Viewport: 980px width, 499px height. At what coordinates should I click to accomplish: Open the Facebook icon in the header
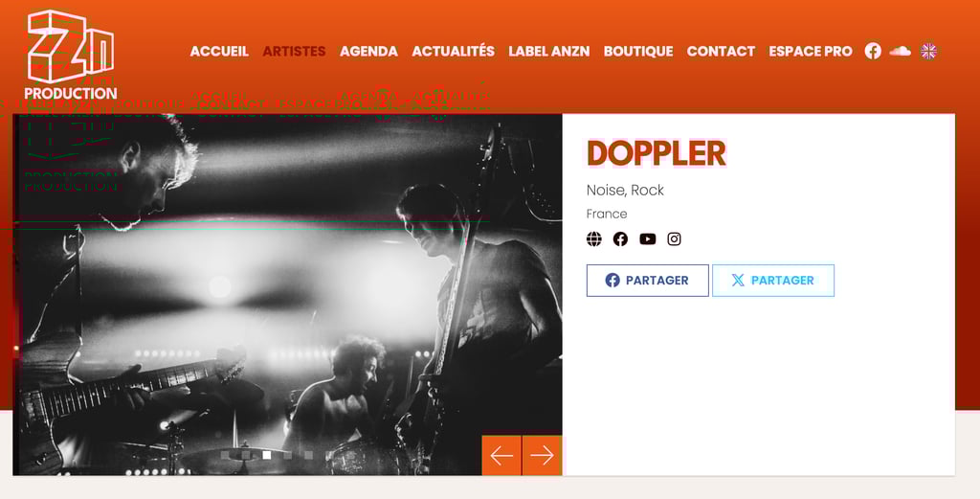pyautogui.click(x=873, y=52)
